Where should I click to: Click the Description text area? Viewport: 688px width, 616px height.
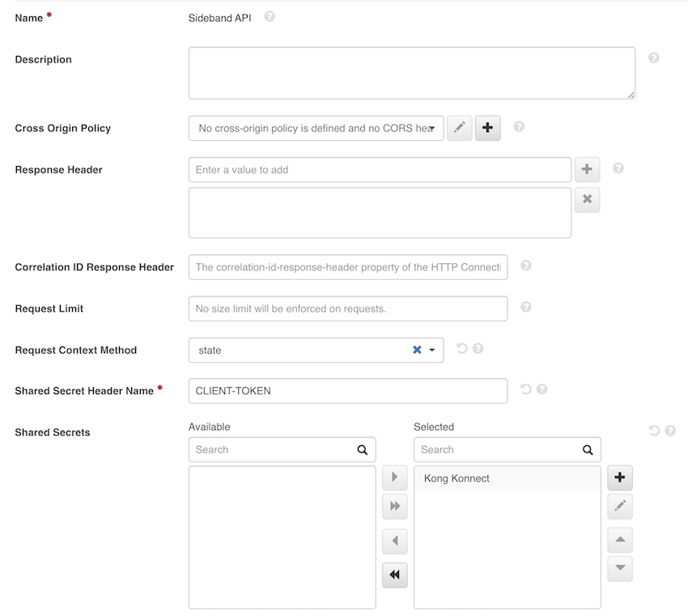tap(411, 73)
